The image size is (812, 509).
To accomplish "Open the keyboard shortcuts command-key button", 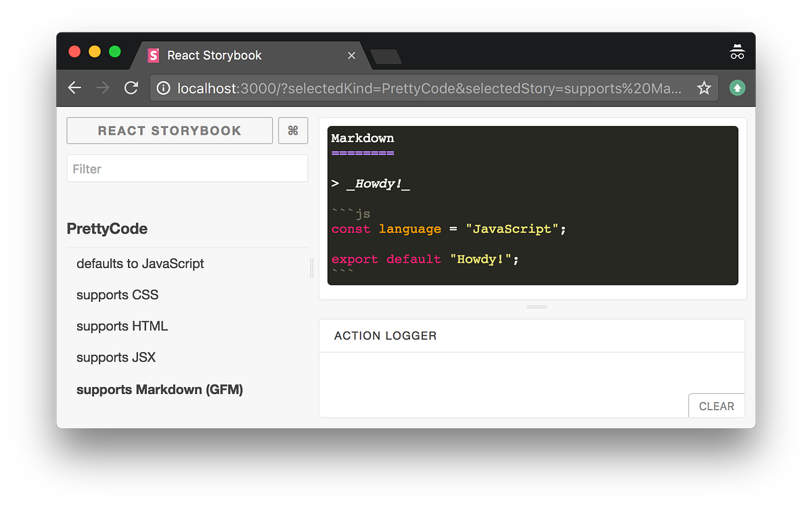I will coord(293,131).
